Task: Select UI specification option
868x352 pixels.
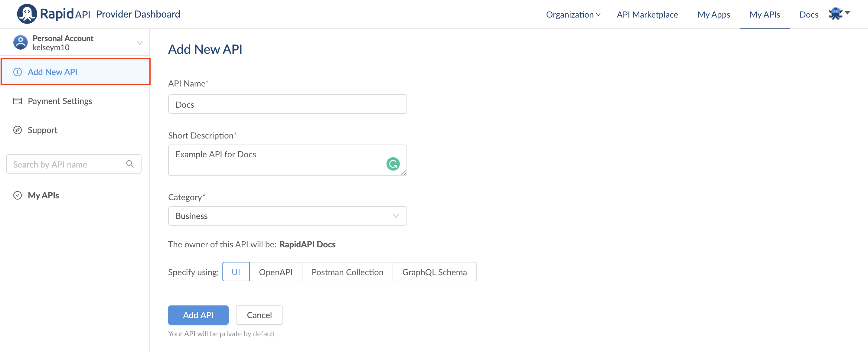Action: pos(236,272)
